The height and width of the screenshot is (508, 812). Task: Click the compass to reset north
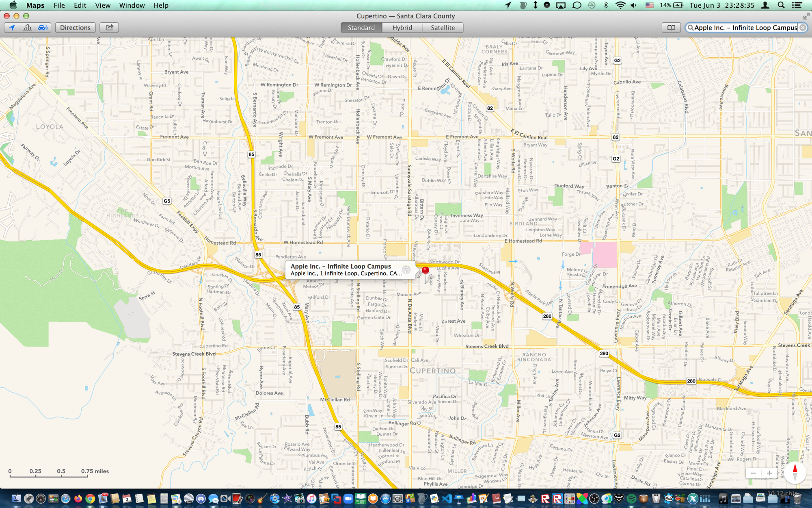click(x=795, y=472)
